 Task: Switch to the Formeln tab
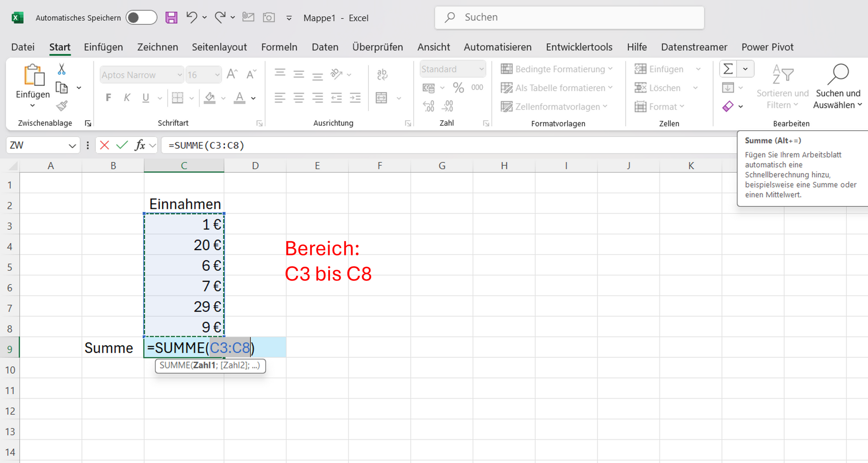279,47
